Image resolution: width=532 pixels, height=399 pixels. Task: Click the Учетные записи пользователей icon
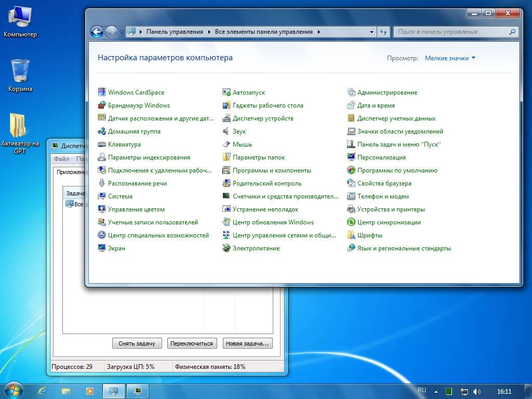click(x=101, y=222)
